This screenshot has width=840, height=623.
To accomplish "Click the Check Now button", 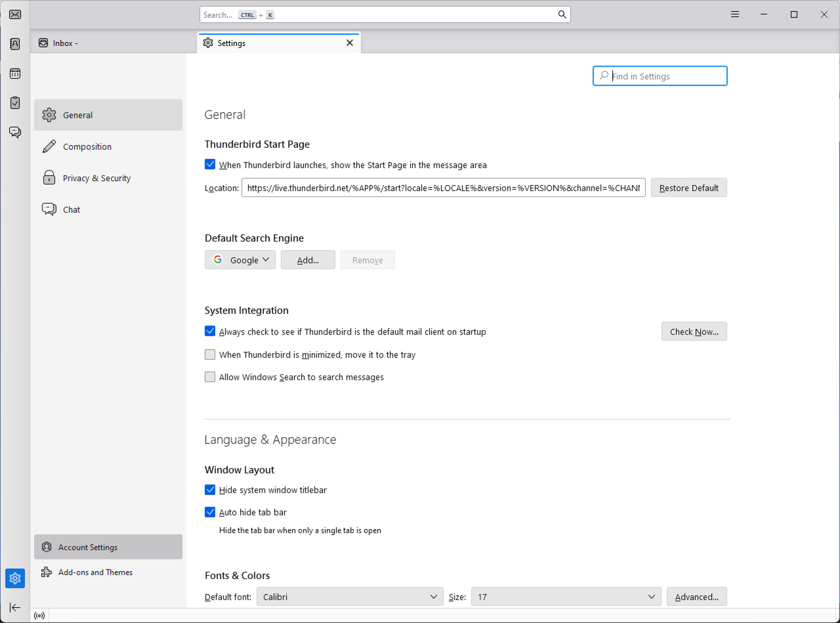I will 694,331.
